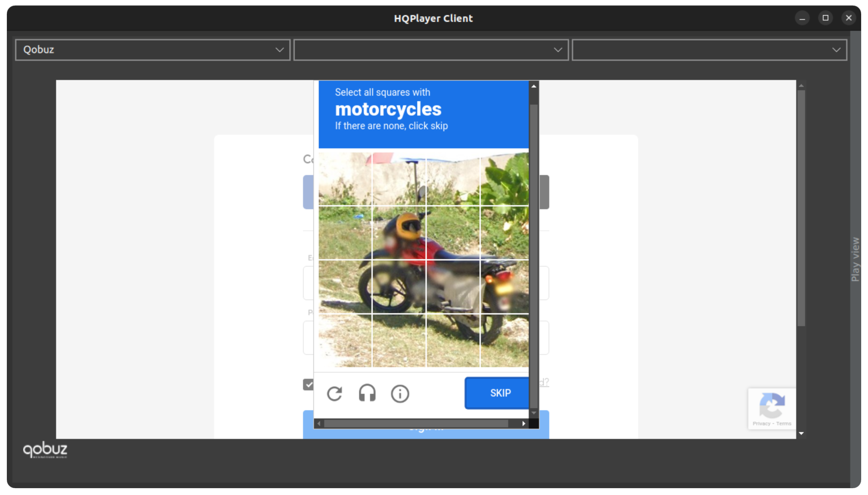Open the Privacy link in reCAPTCHA badge

761,424
